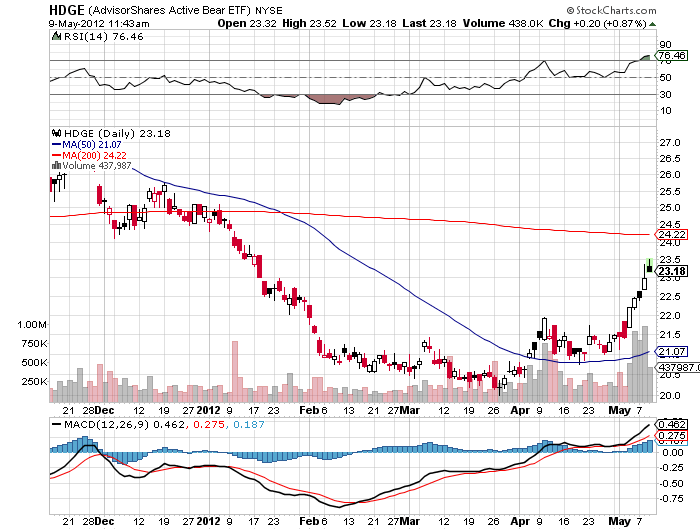Click the Mar label on price chart axis
700x530 pixels.
409,410
